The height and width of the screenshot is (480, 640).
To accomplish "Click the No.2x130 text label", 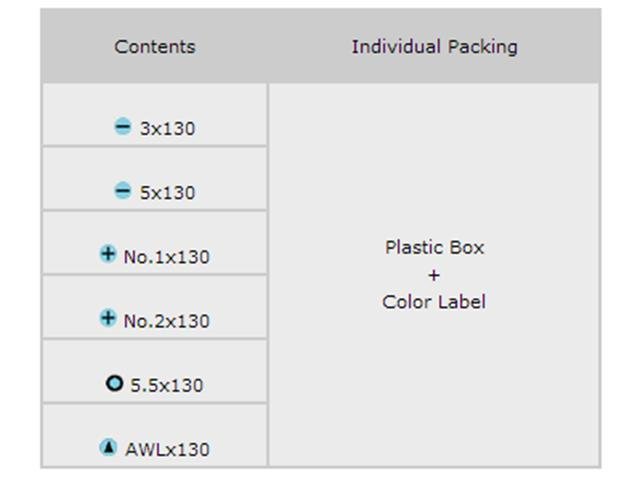I will (x=166, y=321).
